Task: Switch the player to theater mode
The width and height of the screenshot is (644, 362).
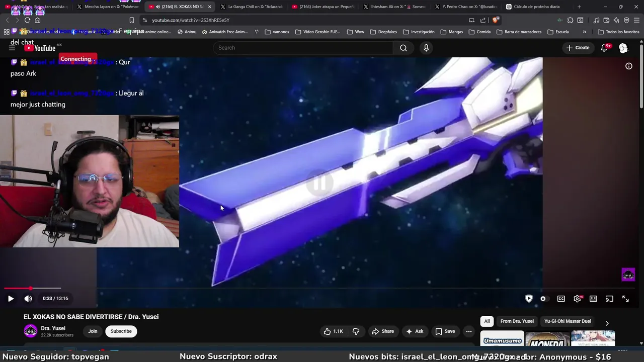Action: tap(593, 299)
